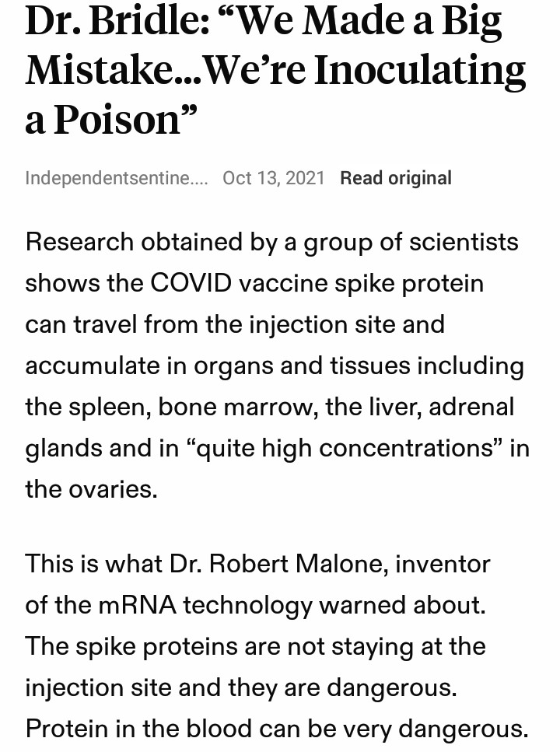Viewport: 560px width, 752px height.
Task: Click the text "spleen, bone marrow"
Action: 187,407
